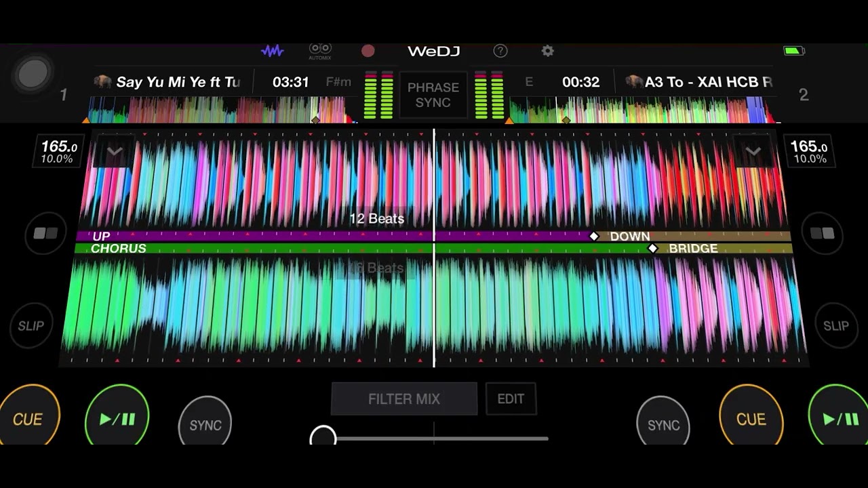Select the 'Say Yu Mi Ye ft Tu' track title
Image resolution: width=868 pixels, height=488 pixels.
(178, 82)
